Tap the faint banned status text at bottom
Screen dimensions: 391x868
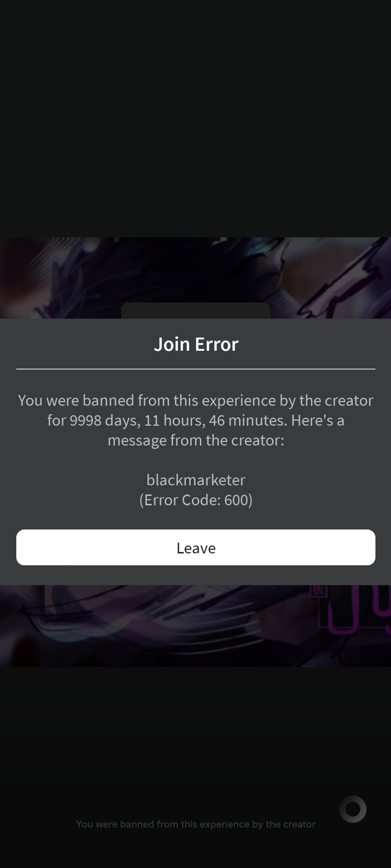(x=196, y=824)
